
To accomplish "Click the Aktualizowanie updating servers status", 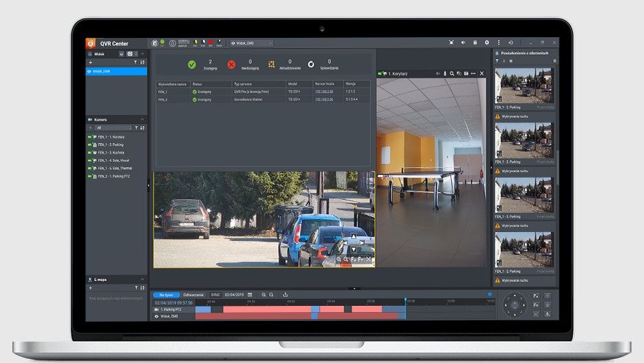I will click(285, 65).
